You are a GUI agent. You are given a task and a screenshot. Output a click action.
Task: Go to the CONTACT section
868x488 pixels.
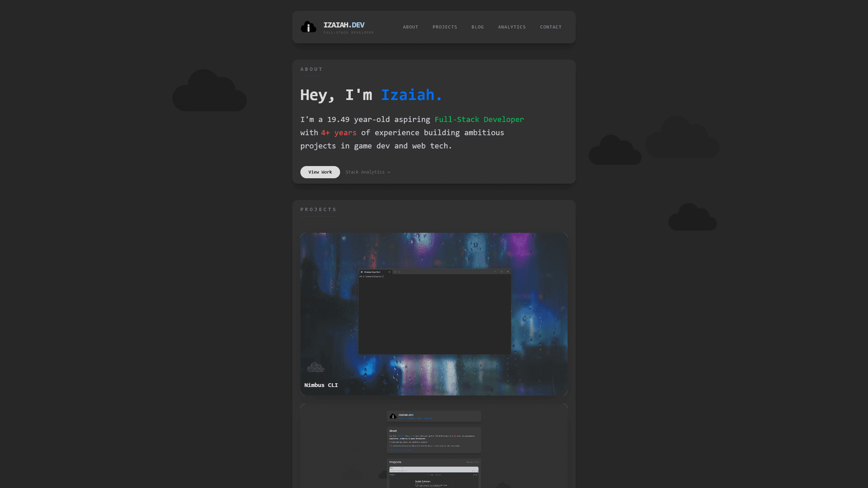click(551, 27)
